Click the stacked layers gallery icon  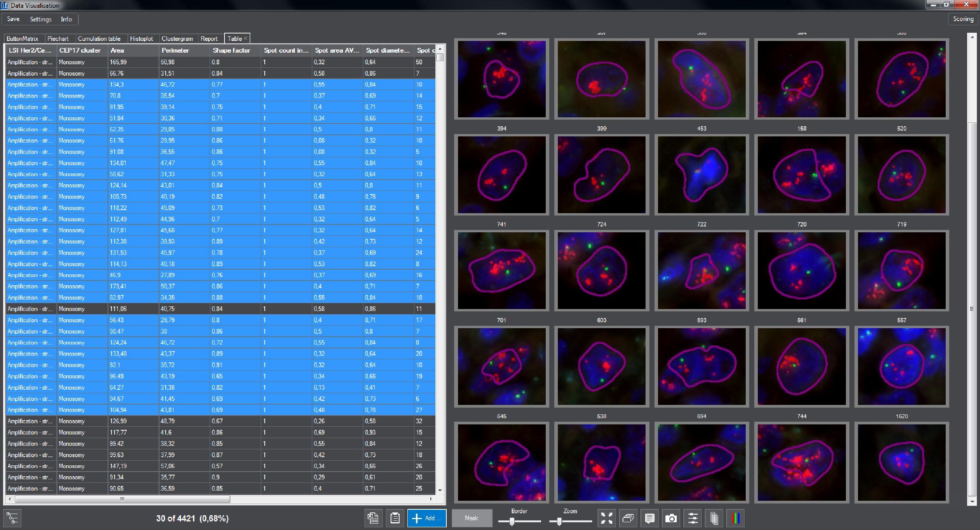628,518
